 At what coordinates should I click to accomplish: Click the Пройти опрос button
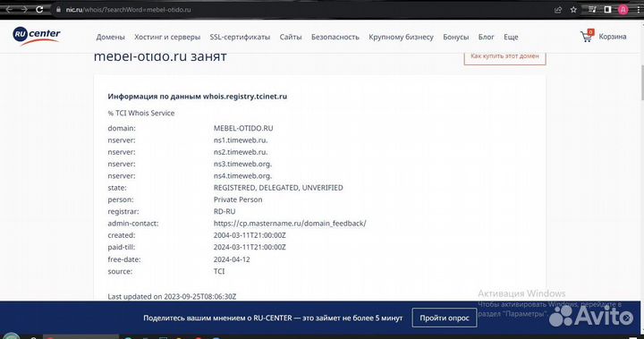pos(445,318)
